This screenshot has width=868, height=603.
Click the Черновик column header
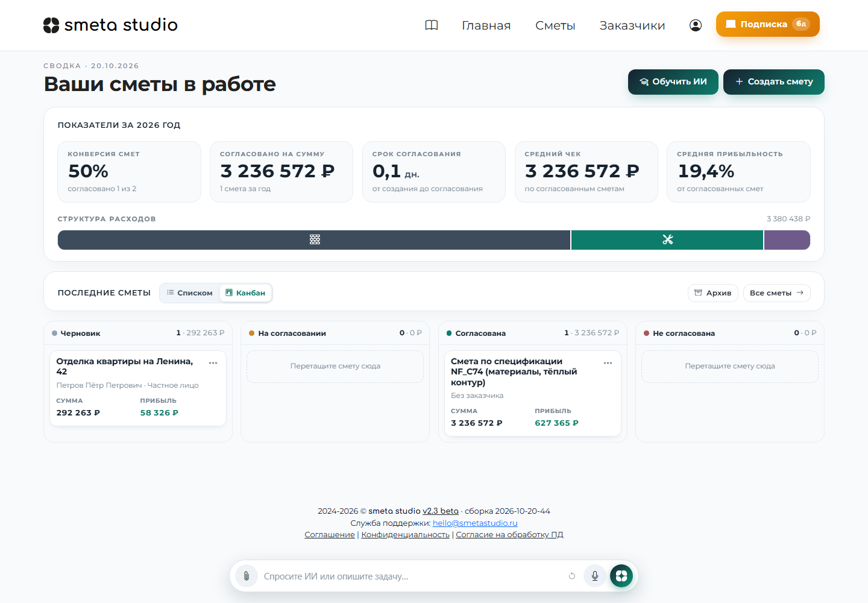tap(138, 333)
